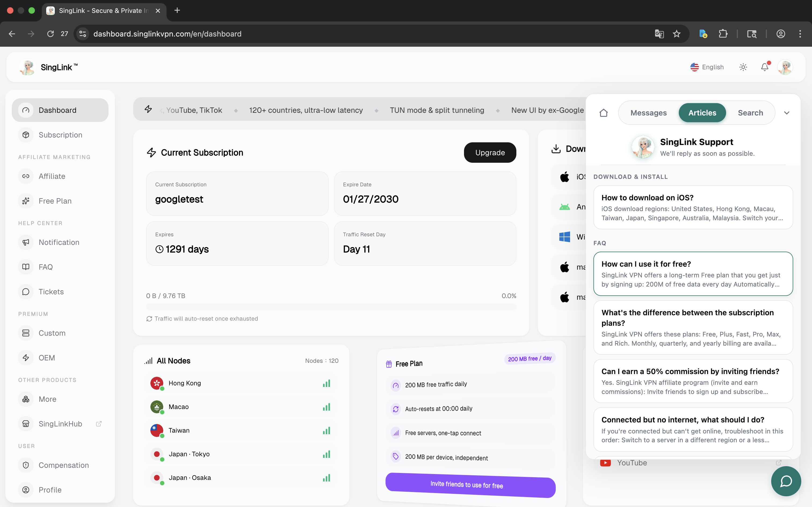This screenshot has height=507, width=812.
Task: Open the notifications bell
Action: tap(765, 67)
